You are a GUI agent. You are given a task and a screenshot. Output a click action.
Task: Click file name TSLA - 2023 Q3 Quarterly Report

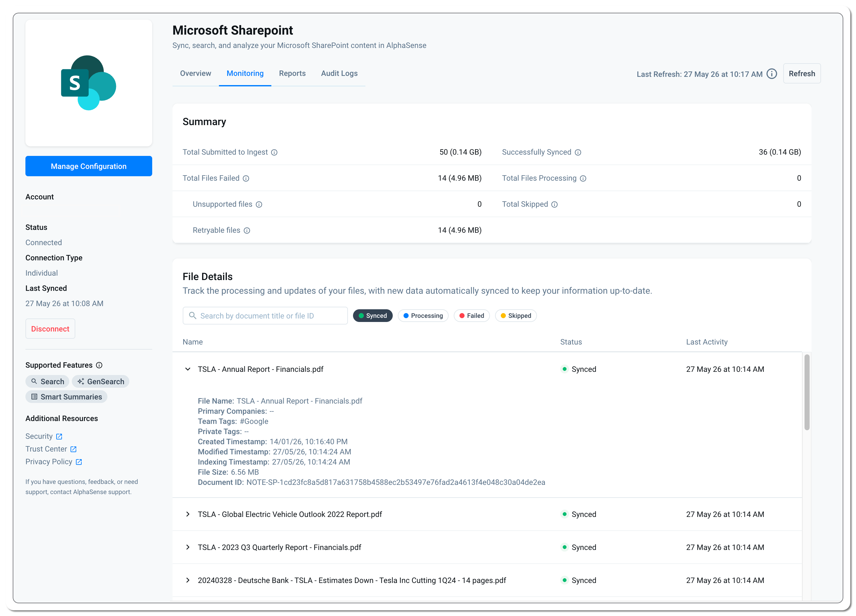click(x=279, y=547)
